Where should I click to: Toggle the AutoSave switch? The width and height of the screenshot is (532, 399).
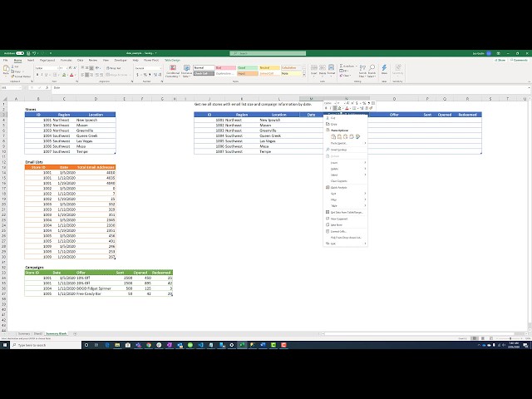20,53
